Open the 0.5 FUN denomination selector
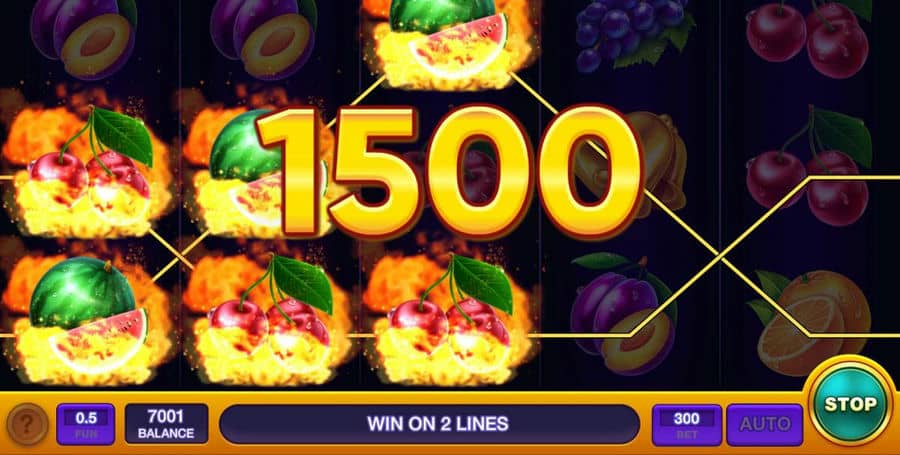Image resolution: width=900 pixels, height=455 pixels. (x=86, y=424)
